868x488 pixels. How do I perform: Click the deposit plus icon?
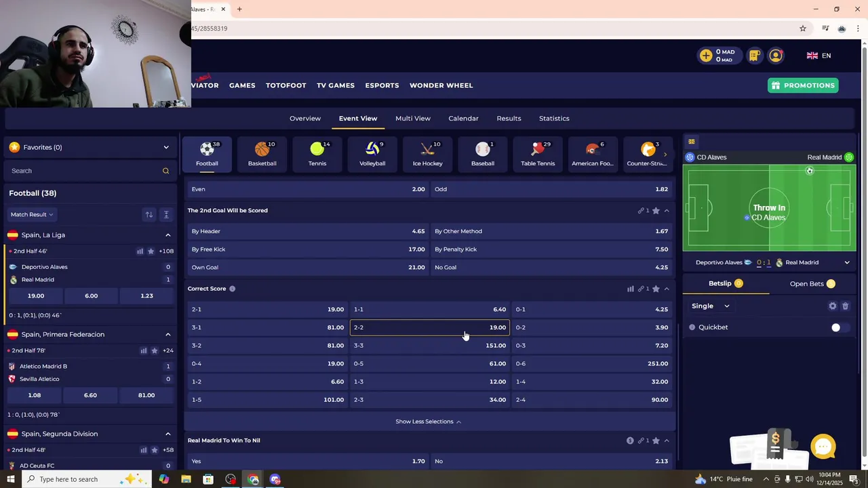(706, 56)
